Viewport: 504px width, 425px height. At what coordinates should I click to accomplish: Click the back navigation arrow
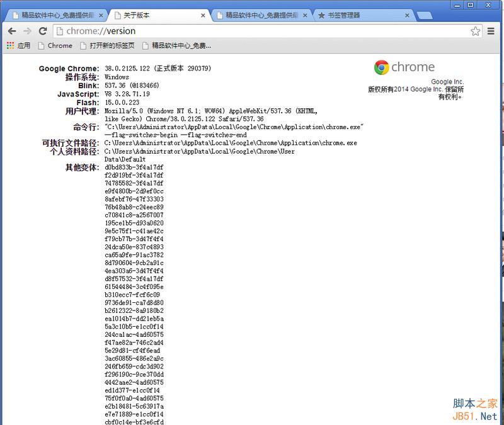click(x=12, y=30)
